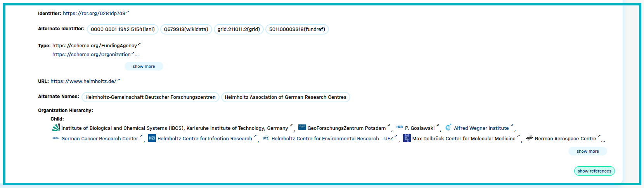Image resolution: width=644 pixels, height=188 pixels.
Task: Click the Helmholtz Association of German Research Centres chip
Action: coord(286,97)
